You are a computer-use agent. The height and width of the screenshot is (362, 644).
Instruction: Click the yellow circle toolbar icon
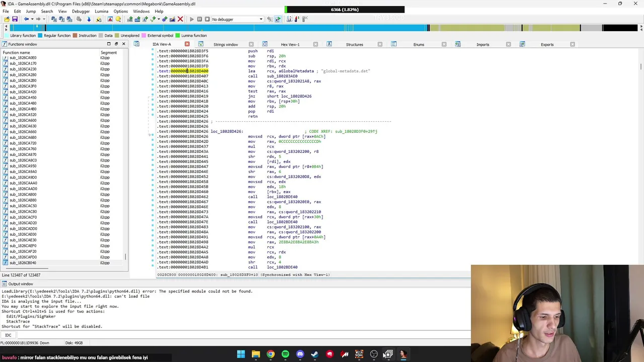(x=118, y=19)
